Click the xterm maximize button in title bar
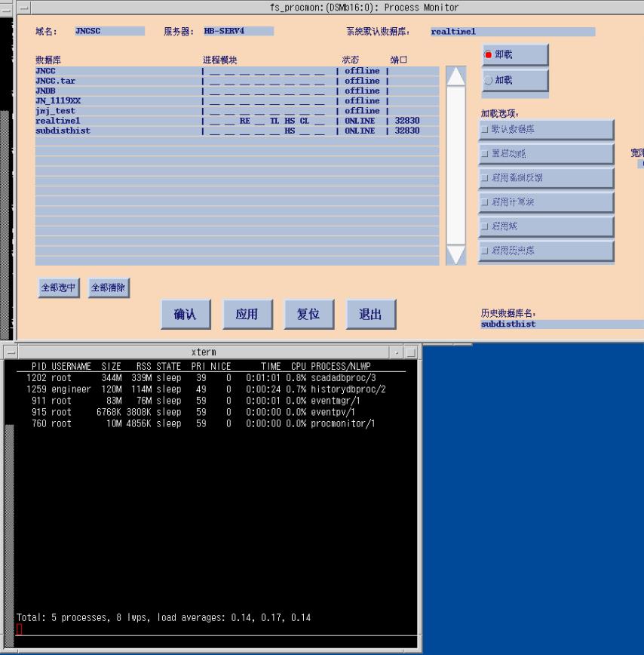The image size is (644, 655). 411,352
